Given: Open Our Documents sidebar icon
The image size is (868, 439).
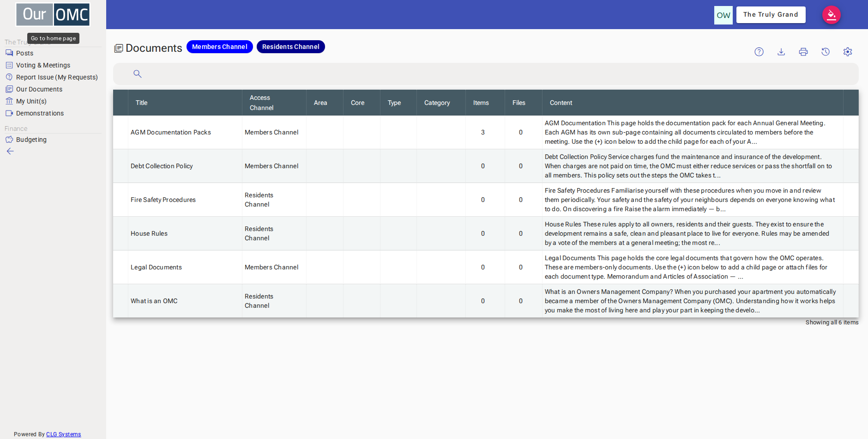Looking at the screenshot, I should 9,89.
